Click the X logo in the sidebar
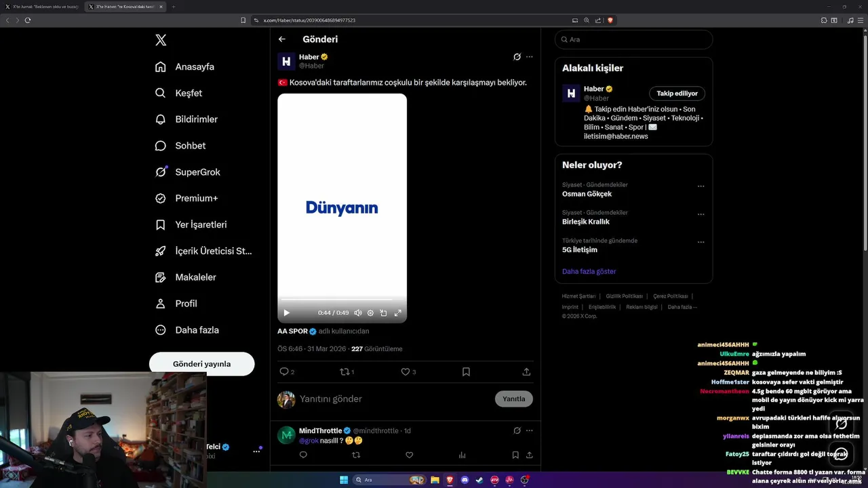The image size is (868, 488). (x=161, y=40)
